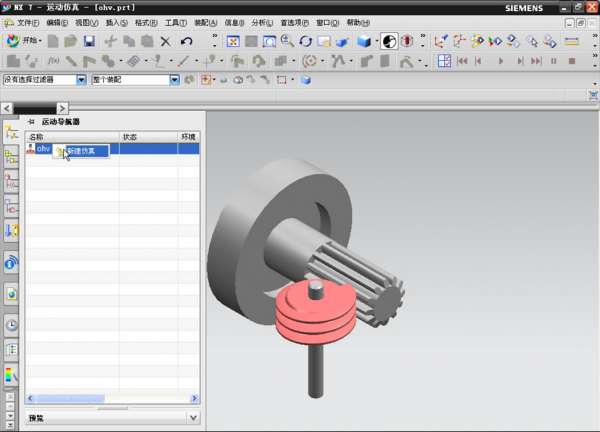Open the 分析(L) menu
Screen dimensions: 600x432
(262, 23)
